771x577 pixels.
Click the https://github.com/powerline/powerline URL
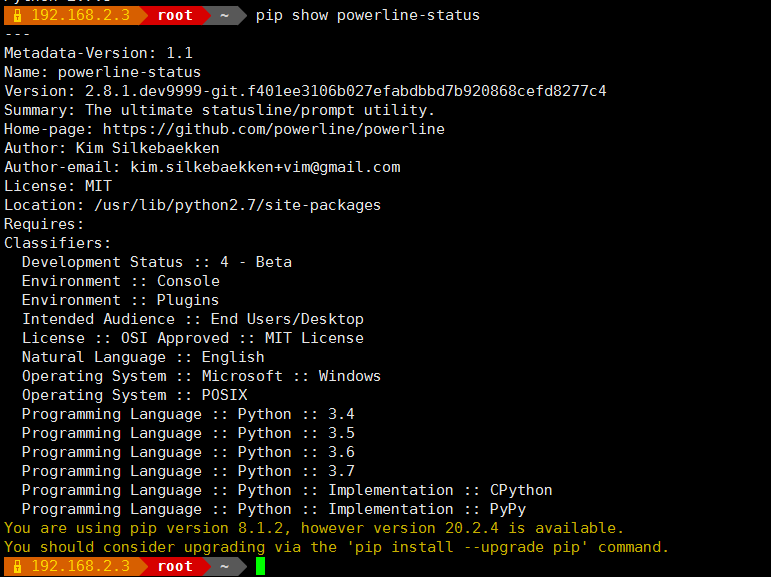(x=273, y=129)
